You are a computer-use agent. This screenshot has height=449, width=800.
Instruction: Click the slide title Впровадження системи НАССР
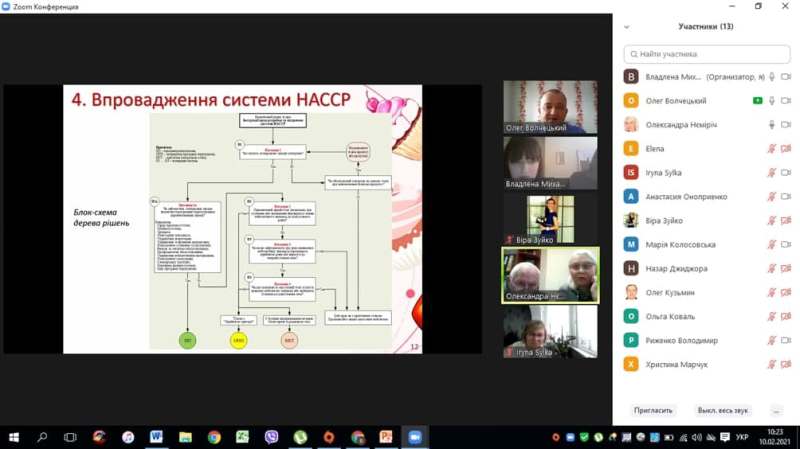tap(211, 99)
